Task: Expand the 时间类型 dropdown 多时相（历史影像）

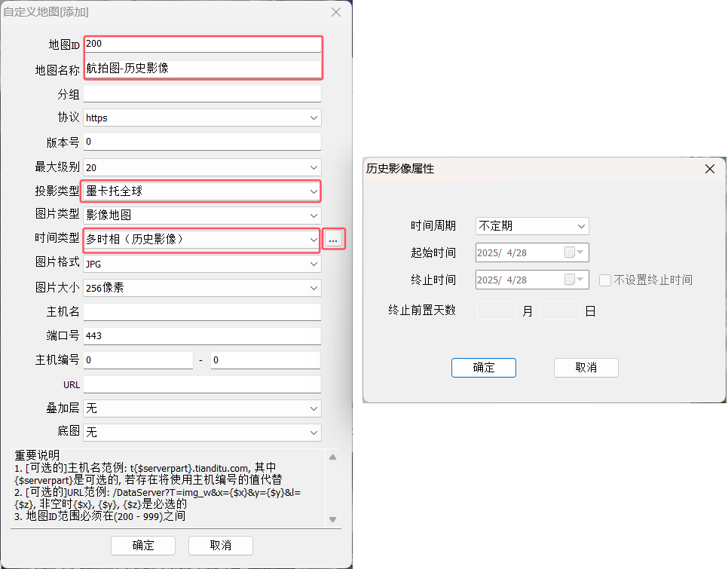Action: point(202,240)
